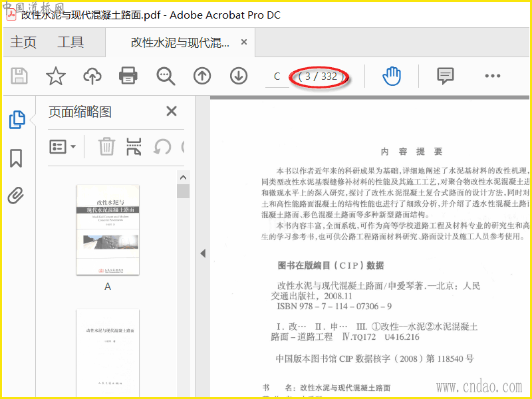Click the cloud upload icon
Screen dimensions: 532x399
[x=92, y=76]
